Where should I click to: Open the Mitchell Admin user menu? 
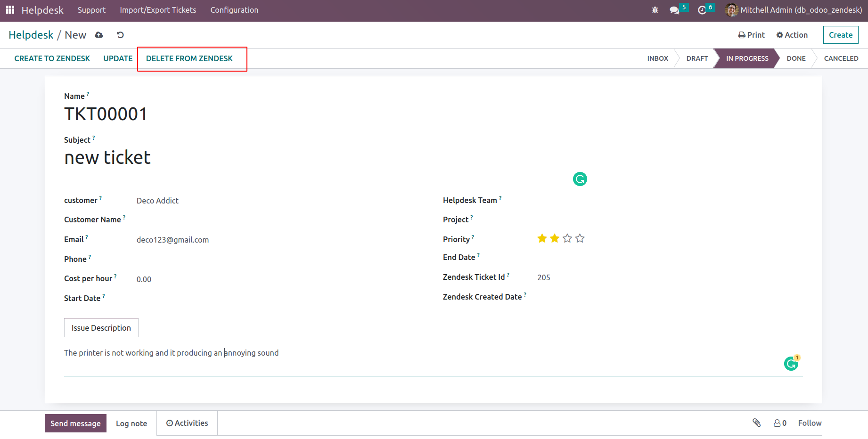[794, 10]
